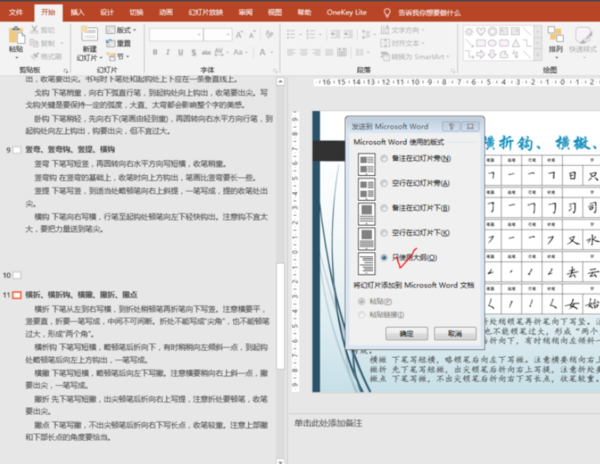
Task: Select slide 11 icon in outline
Action: click(17, 295)
